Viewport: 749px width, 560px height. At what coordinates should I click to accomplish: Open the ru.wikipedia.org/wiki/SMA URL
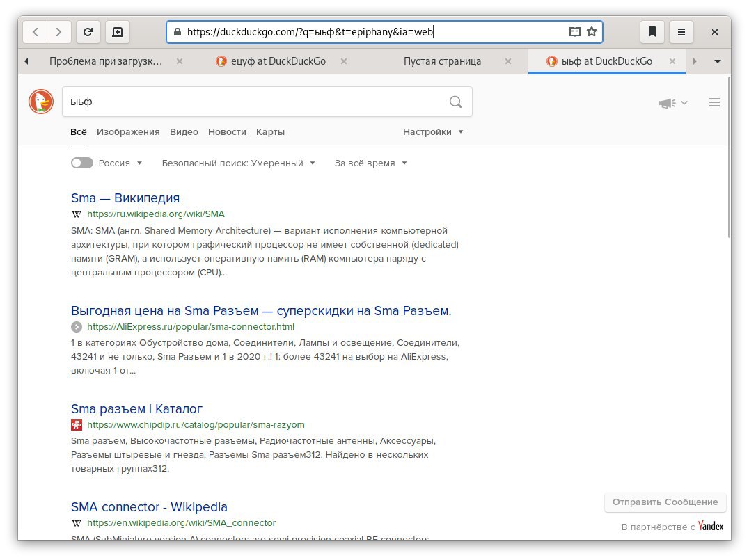click(156, 214)
